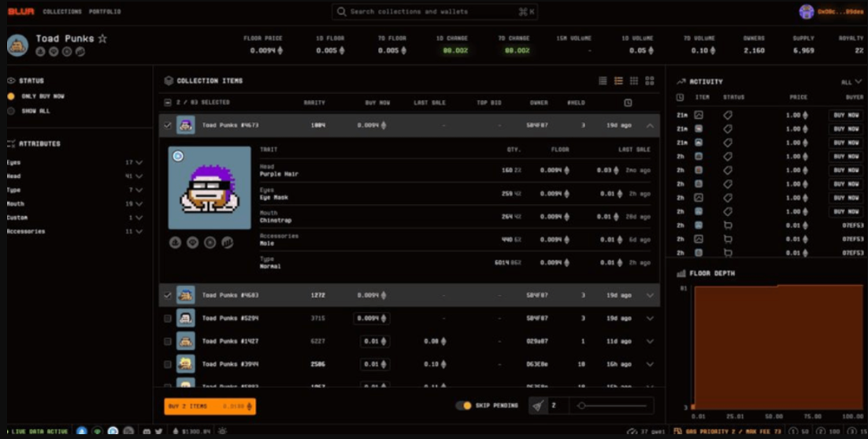This screenshot has width=868, height=439.
Task: Click the 0.0094 price button for #5294
Action: pyautogui.click(x=372, y=318)
